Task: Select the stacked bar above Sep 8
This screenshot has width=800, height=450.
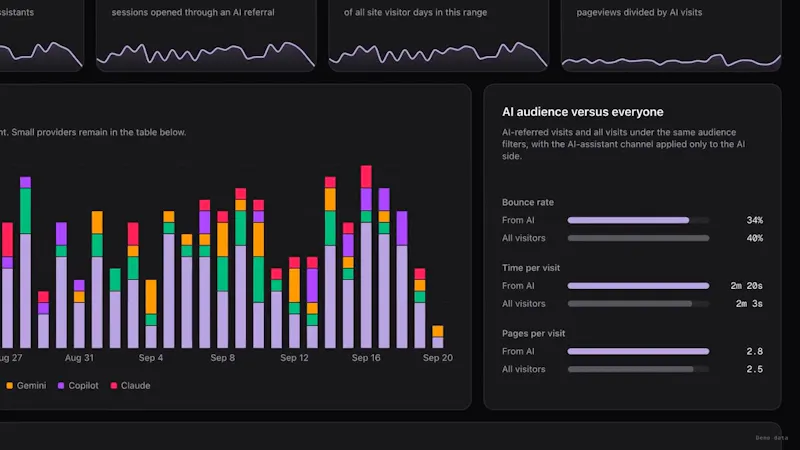Action: coord(222,280)
